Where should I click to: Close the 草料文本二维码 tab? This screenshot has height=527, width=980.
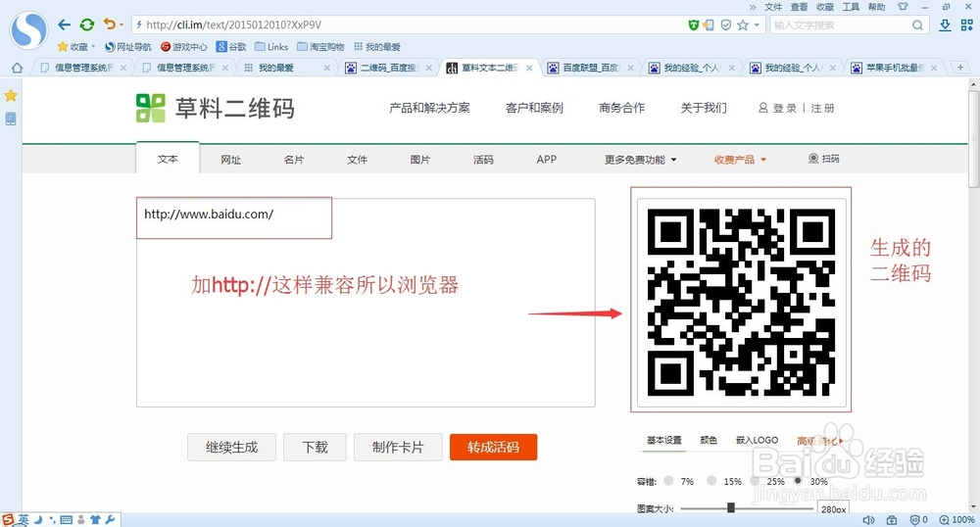tap(529, 68)
